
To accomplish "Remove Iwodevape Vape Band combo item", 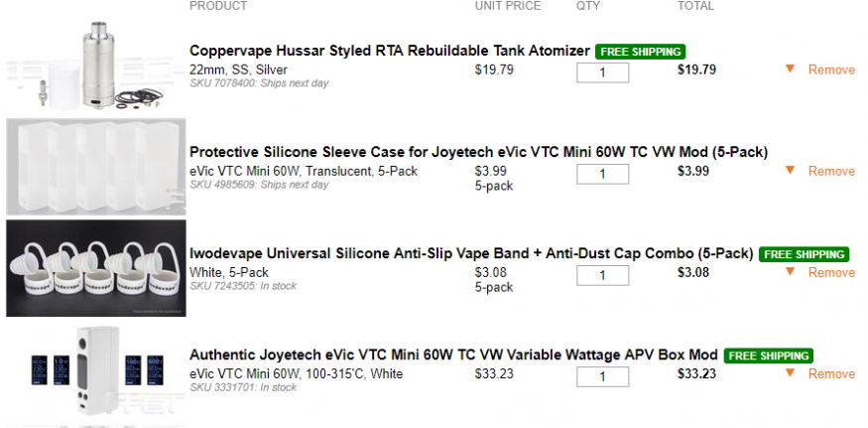I will tap(830, 273).
